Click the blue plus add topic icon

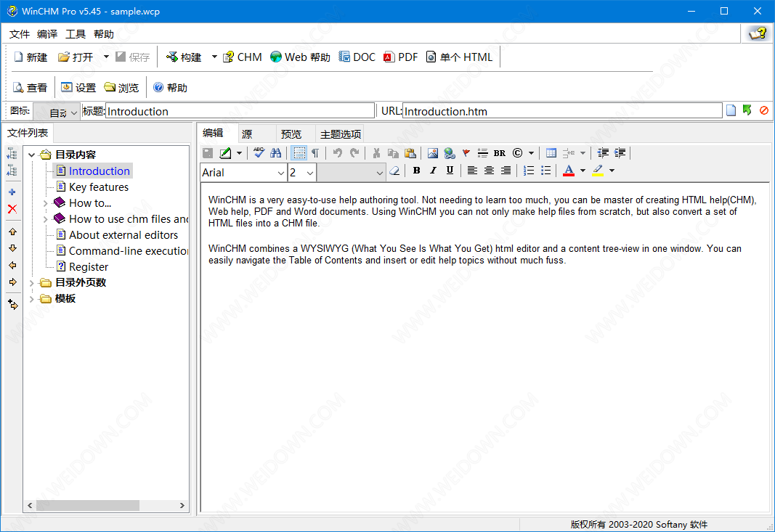pyautogui.click(x=12, y=192)
